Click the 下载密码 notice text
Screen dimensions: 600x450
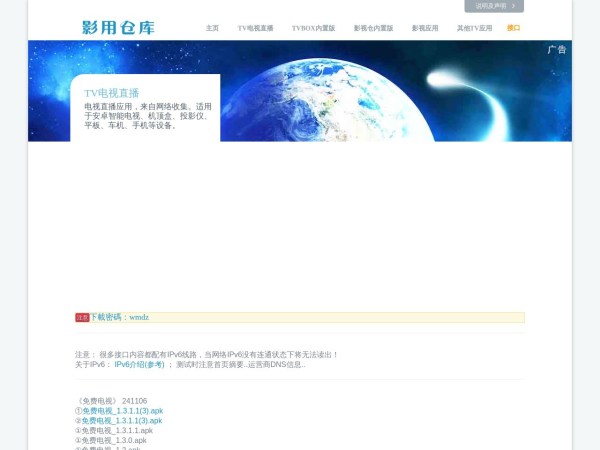coord(119,317)
